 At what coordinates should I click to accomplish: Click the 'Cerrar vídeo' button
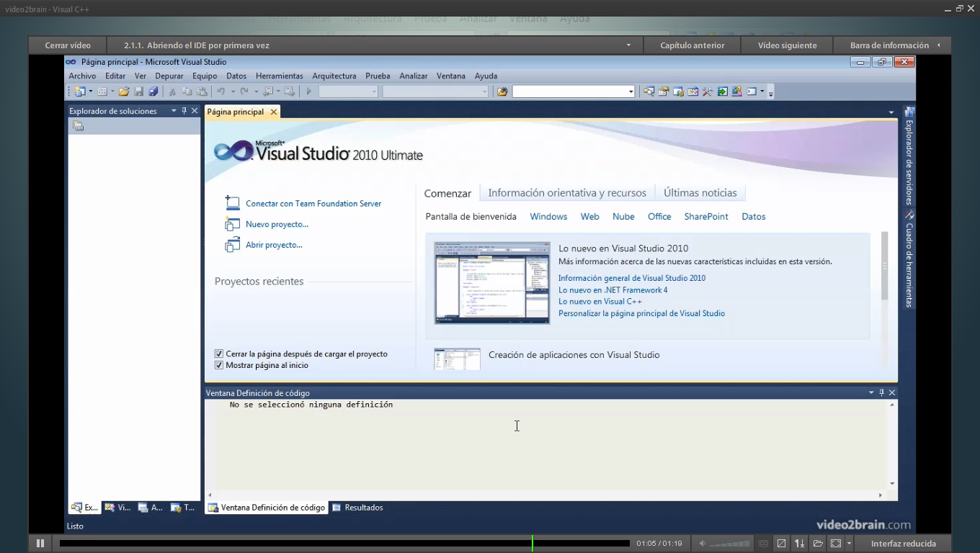[x=68, y=45]
